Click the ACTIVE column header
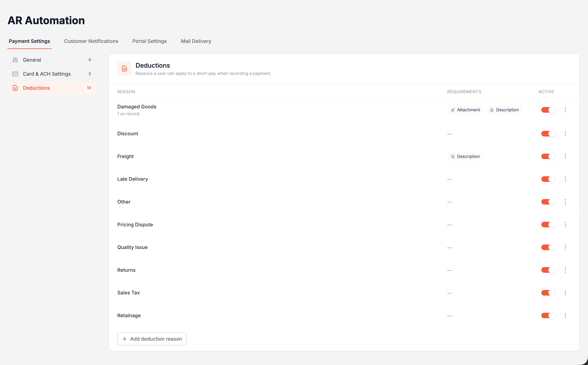Image resolution: width=588 pixels, height=365 pixels. click(x=546, y=92)
